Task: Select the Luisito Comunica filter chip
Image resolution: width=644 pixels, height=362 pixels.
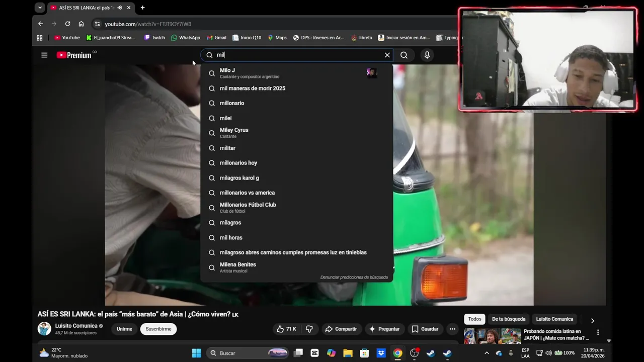Action: click(x=554, y=319)
